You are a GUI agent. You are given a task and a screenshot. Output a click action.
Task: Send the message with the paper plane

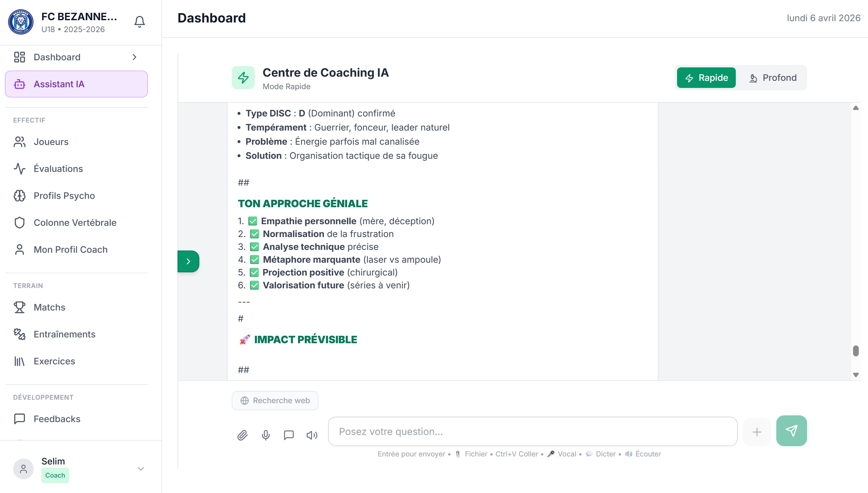(x=791, y=431)
